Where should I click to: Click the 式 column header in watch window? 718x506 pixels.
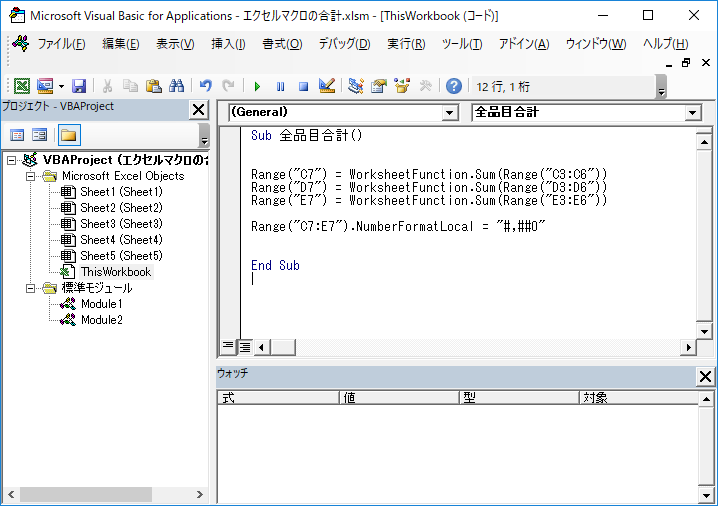click(x=278, y=397)
